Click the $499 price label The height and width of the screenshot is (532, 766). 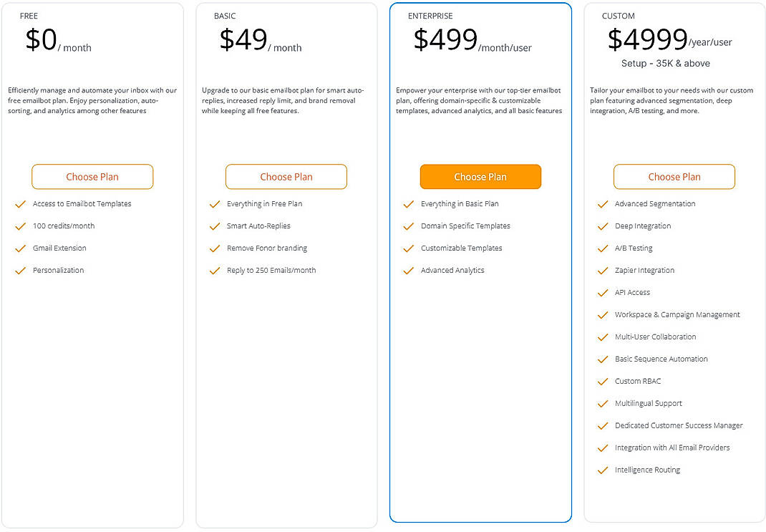(x=445, y=41)
